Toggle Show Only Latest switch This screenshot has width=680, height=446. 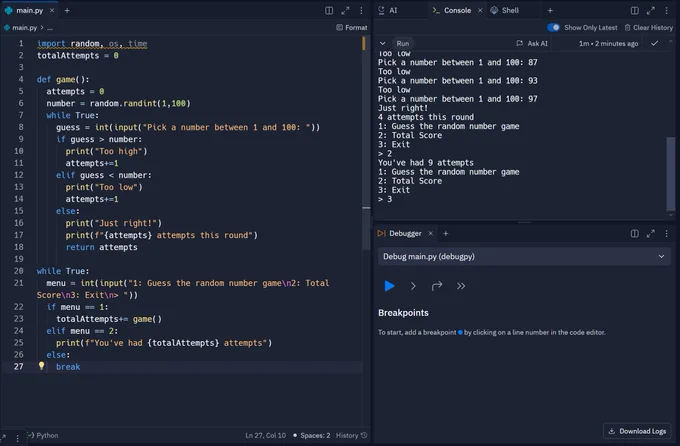553,27
